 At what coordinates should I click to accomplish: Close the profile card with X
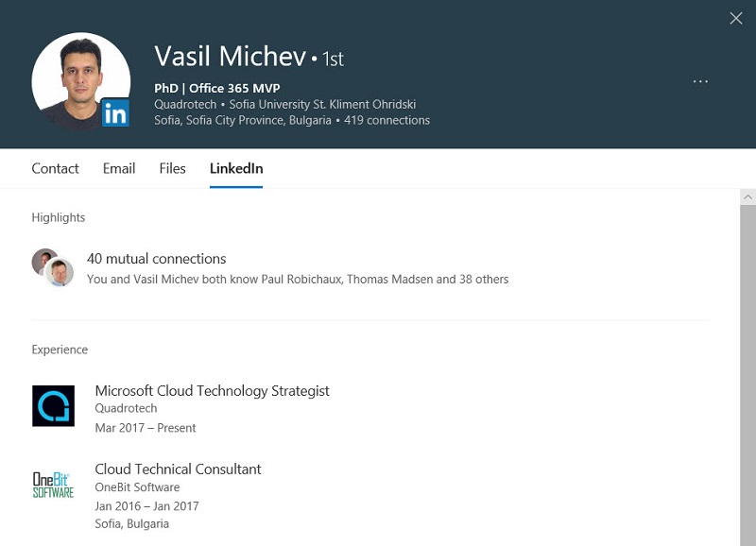pos(736,18)
